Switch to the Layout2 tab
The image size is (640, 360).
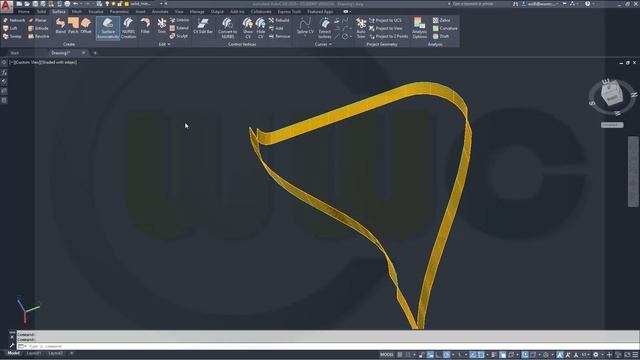point(55,353)
